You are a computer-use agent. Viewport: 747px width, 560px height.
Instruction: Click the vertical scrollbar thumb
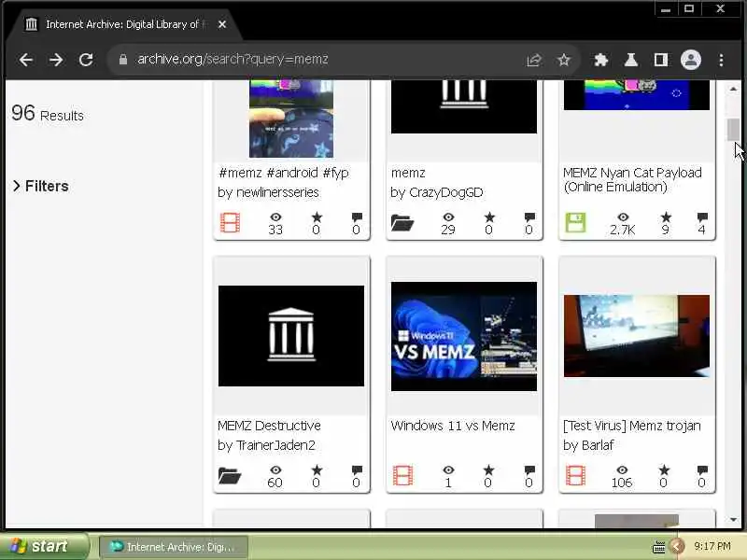733,130
